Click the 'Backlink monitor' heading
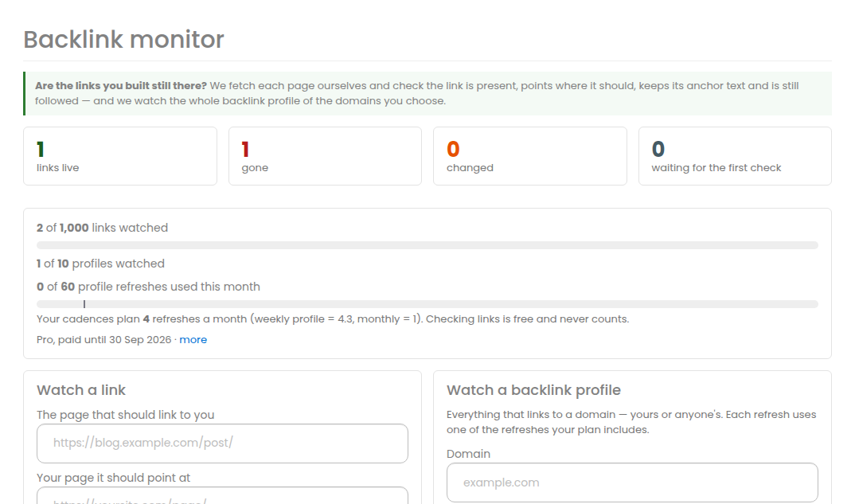This screenshot has height=504, width=855. pos(123,39)
